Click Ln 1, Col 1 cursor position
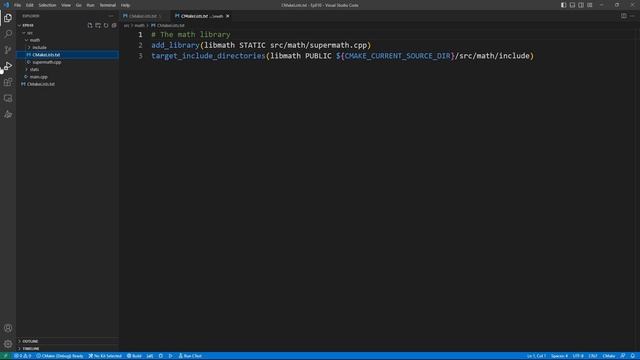This screenshot has width=640, height=360. point(536,356)
